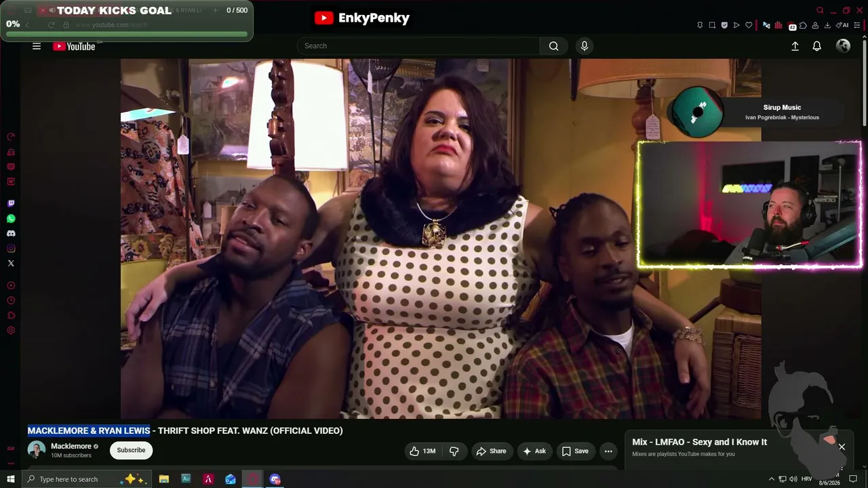This screenshot has height=488, width=868.
Task: Click the Thrift Shop video player
Action: click(441, 239)
